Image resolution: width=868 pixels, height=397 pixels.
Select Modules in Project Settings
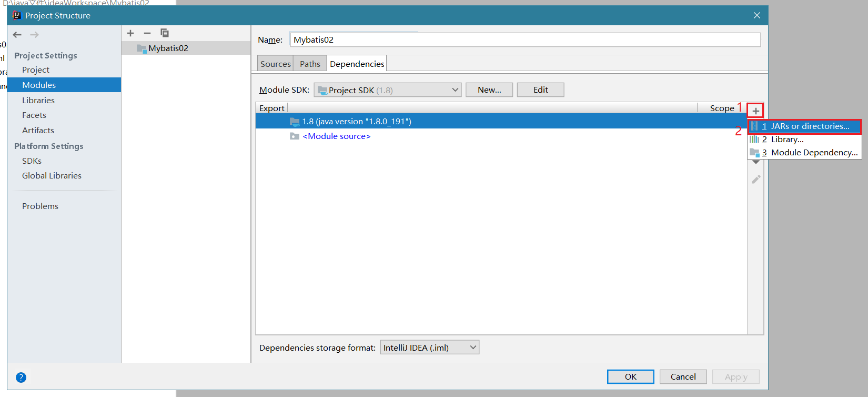tap(64, 85)
